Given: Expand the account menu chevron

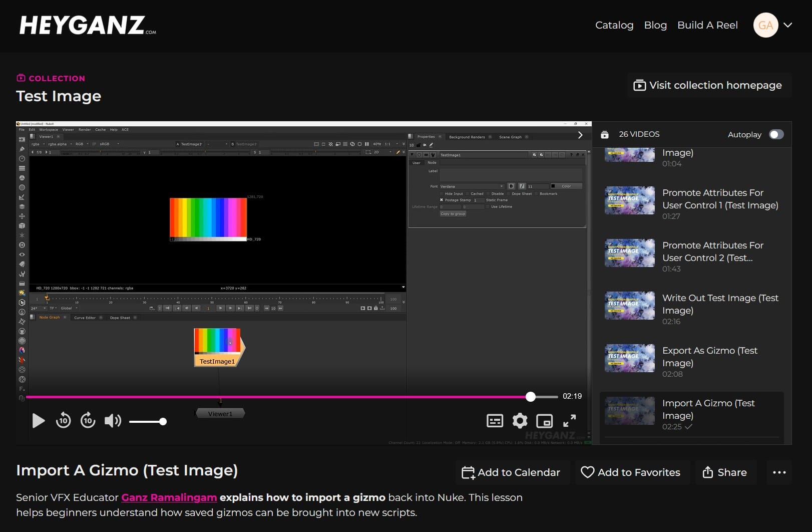Looking at the screenshot, I should coord(788,25).
